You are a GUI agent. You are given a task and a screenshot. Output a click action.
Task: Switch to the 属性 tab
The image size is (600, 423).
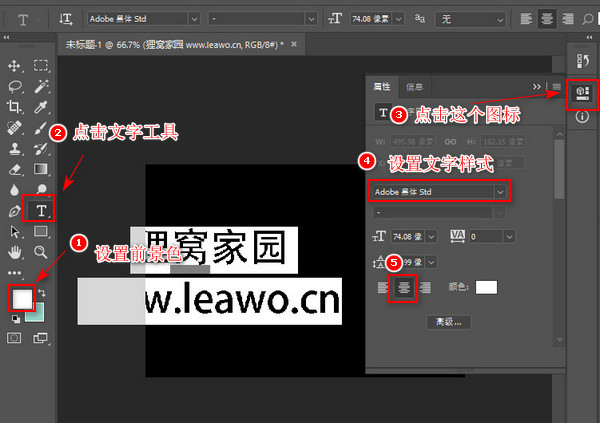[382, 87]
